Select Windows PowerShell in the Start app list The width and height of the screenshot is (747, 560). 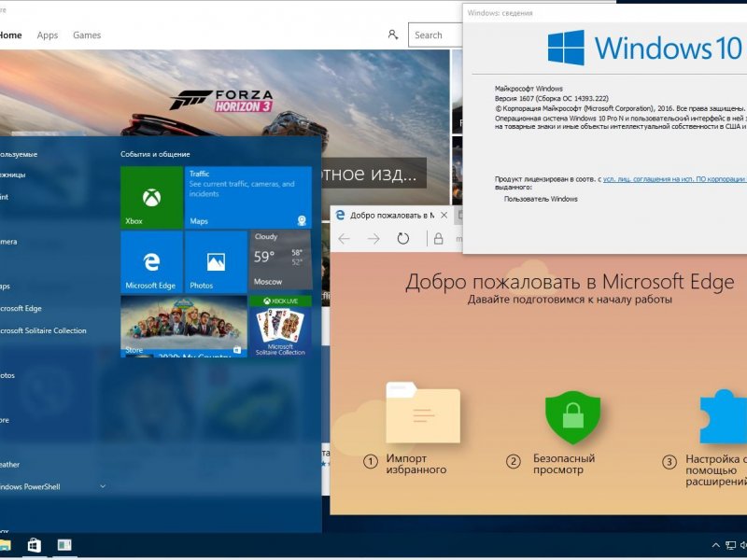point(31,486)
